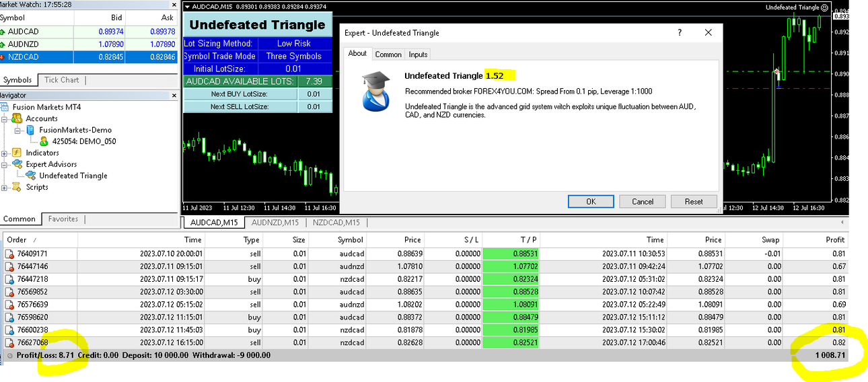This screenshot has width=868, height=382.
Task: Click the red down-arrow icon beside NZDCAD
Action: pos(3,57)
